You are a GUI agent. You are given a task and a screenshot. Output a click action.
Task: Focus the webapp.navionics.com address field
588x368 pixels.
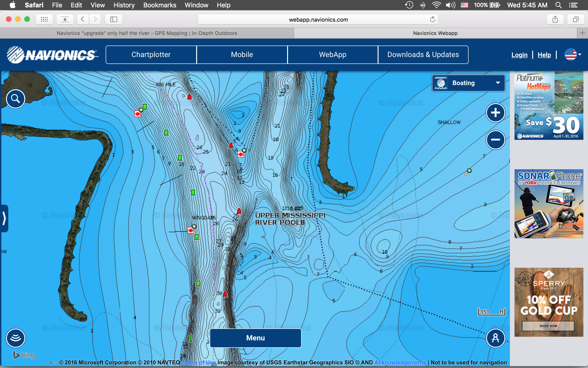(318, 20)
